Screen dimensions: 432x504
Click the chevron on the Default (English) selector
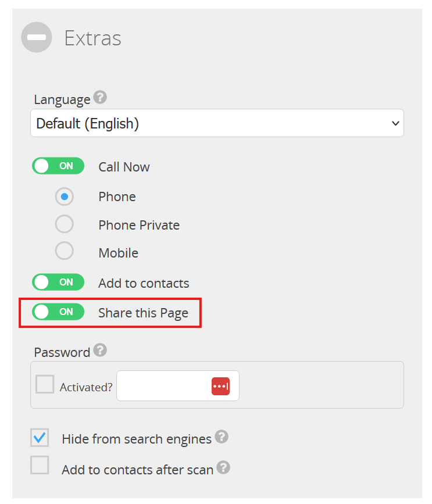tap(394, 123)
